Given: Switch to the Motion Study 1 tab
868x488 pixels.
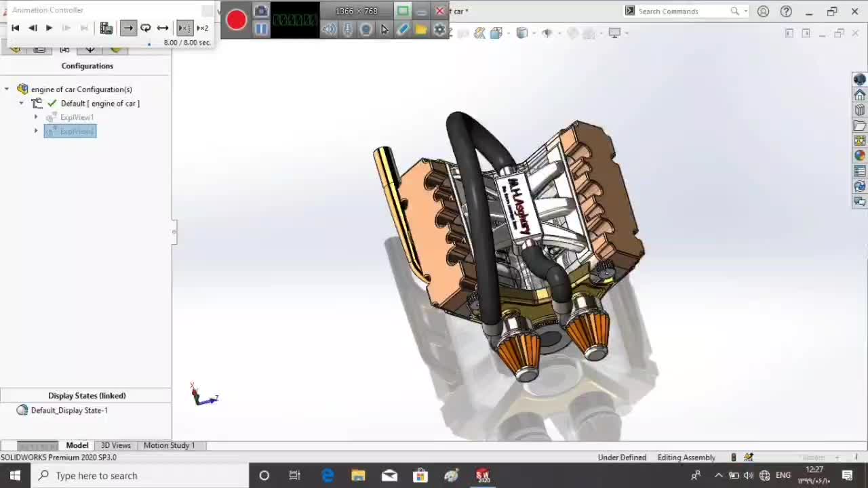Looking at the screenshot, I should (169, 445).
